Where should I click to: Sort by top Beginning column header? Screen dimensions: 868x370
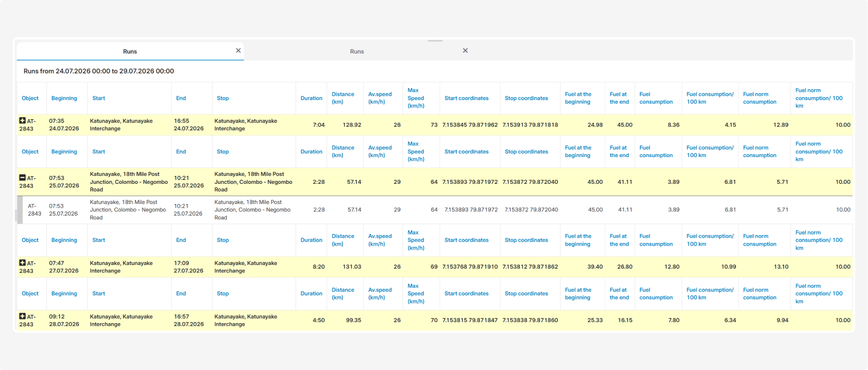64,98
